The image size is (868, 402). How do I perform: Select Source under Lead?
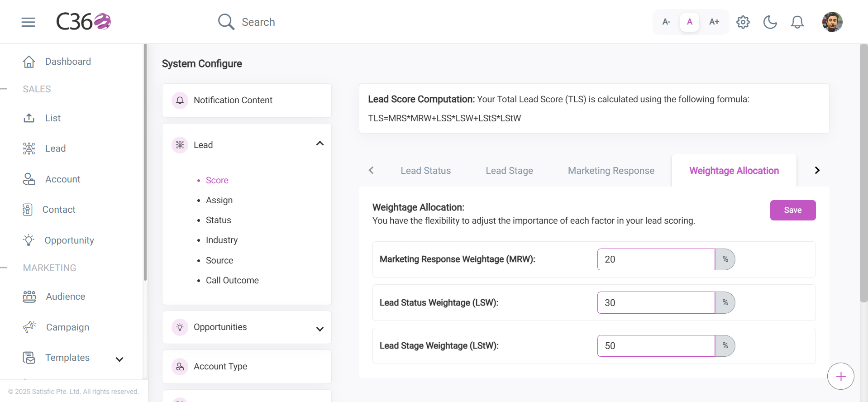click(x=219, y=260)
